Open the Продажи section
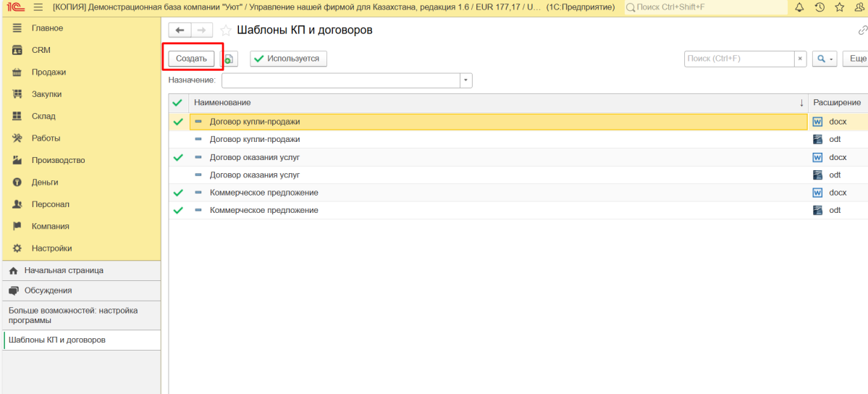 pyautogui.click(x=49, y=72)
